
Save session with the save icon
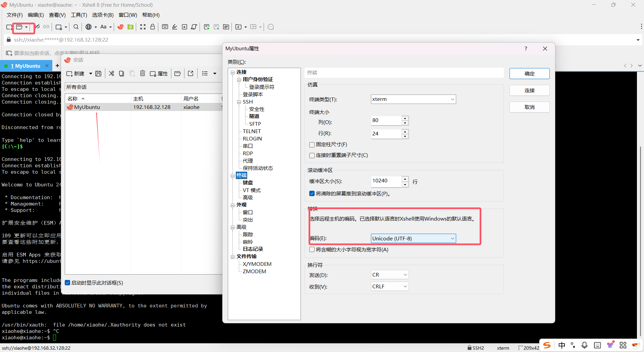[98, 73]
